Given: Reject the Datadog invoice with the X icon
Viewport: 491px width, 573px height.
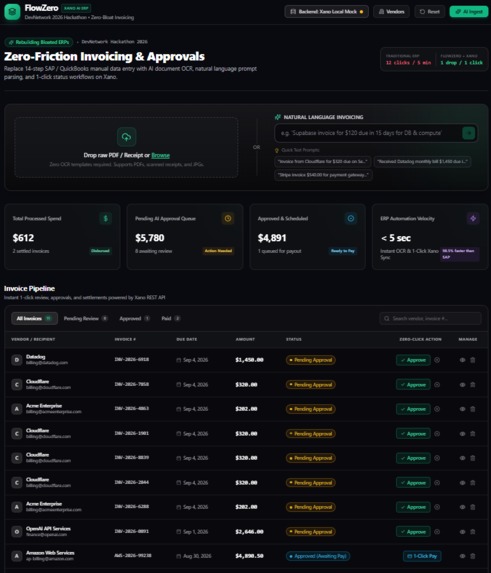Looking at the screenshot, I should coord(437,360).
